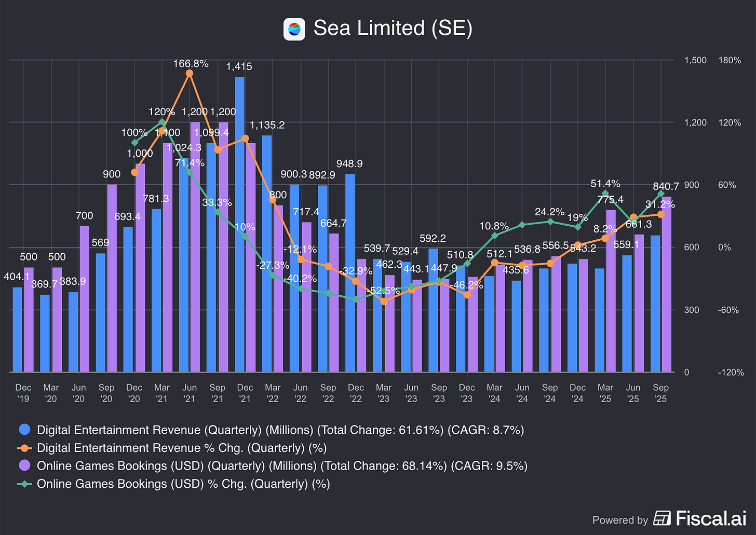Viewport: 756px width, 535px height.
Task: Click the Sea Limited (SE) title text
Action: pos(393,28)
